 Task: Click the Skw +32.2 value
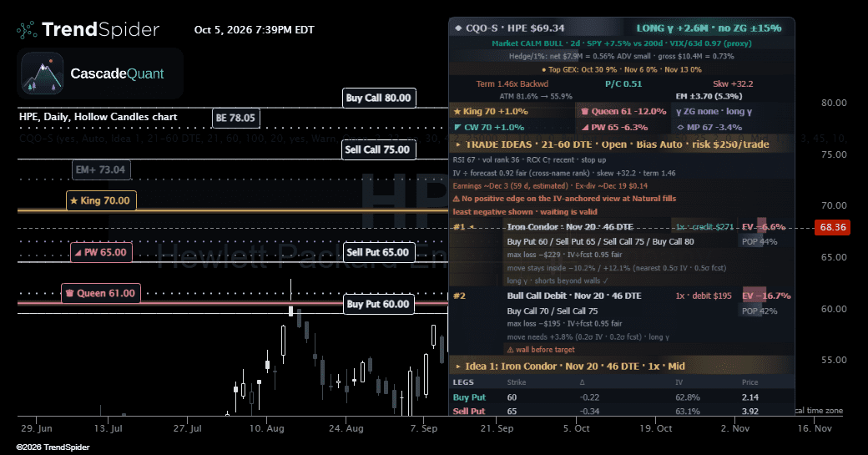733,84
